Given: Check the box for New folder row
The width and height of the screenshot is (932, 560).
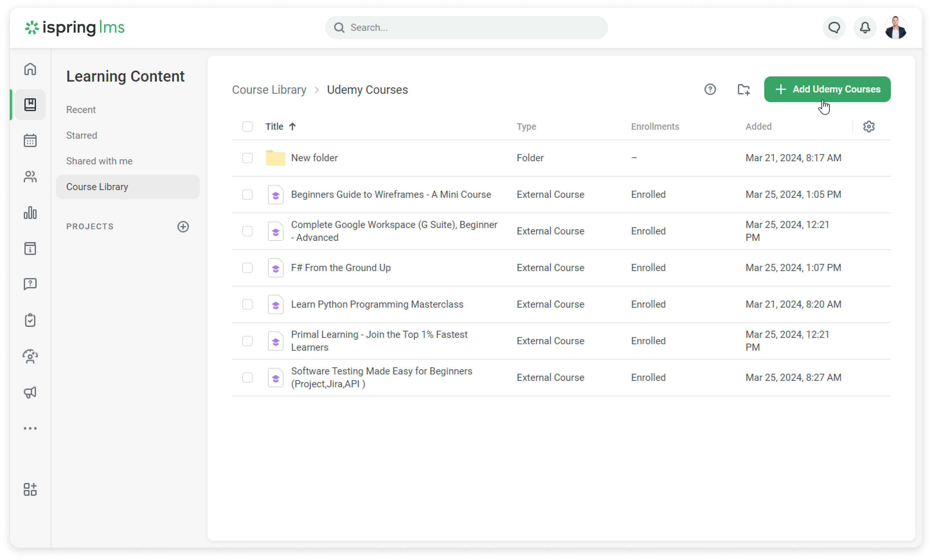Looking at the screenshot, I should 247,158.
